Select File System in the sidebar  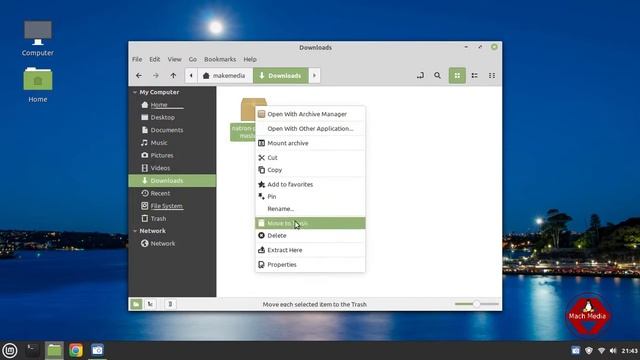point(172,206)
